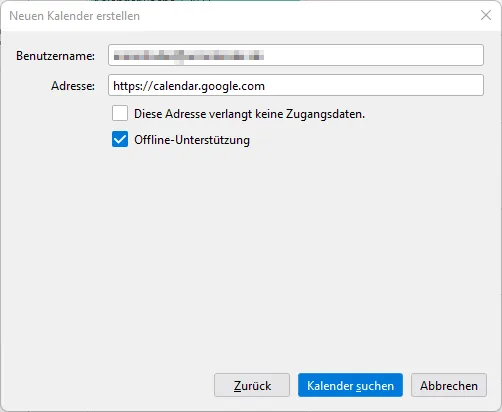Click the X icon in title bar

[x=486, y=15]
